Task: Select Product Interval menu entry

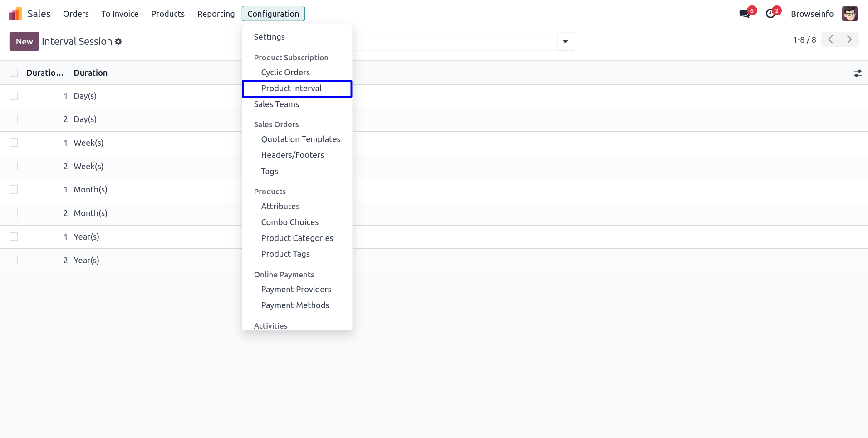Action: pyautogui.click(x=291, y=89)
